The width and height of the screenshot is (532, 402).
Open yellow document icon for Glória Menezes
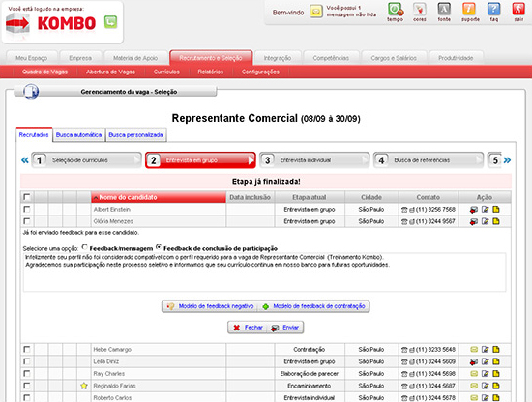496,221
